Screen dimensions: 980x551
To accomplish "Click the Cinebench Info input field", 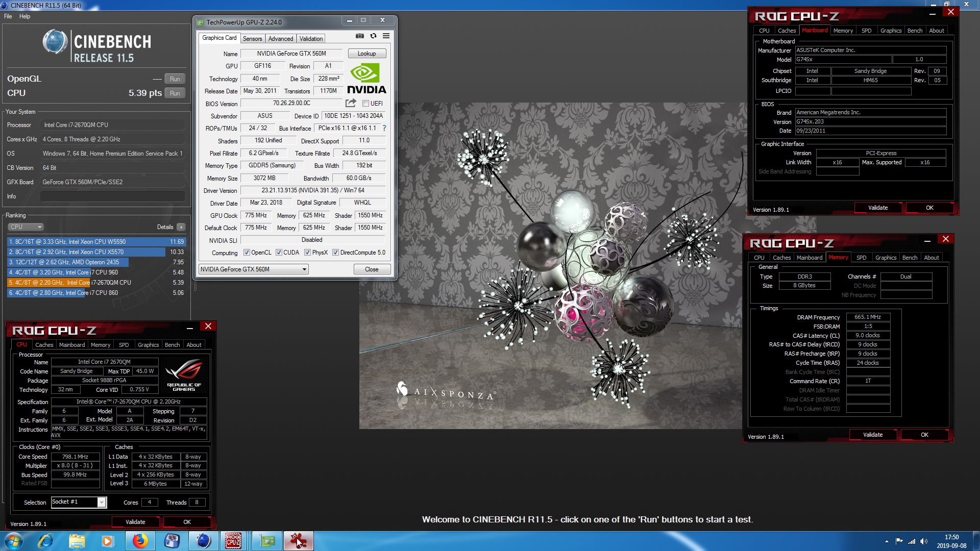I will point(112,196).
